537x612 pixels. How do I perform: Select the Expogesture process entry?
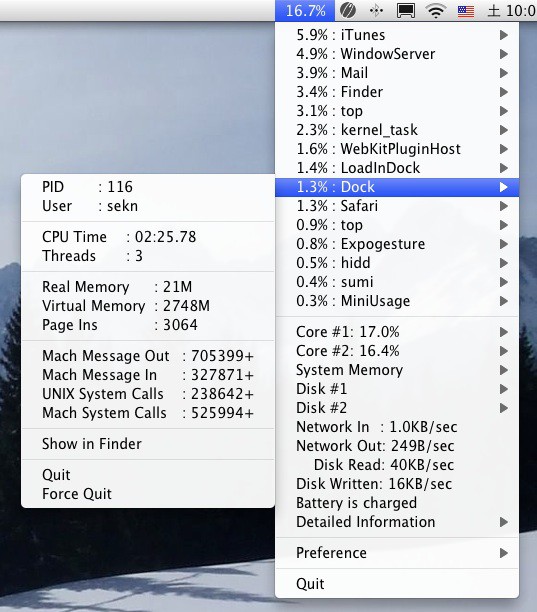click(397, 244)
